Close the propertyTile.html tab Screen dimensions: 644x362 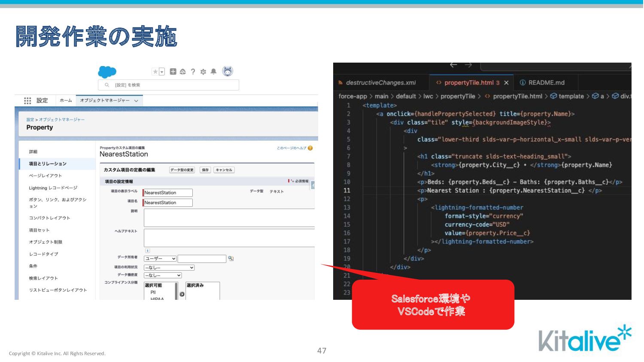506,83
